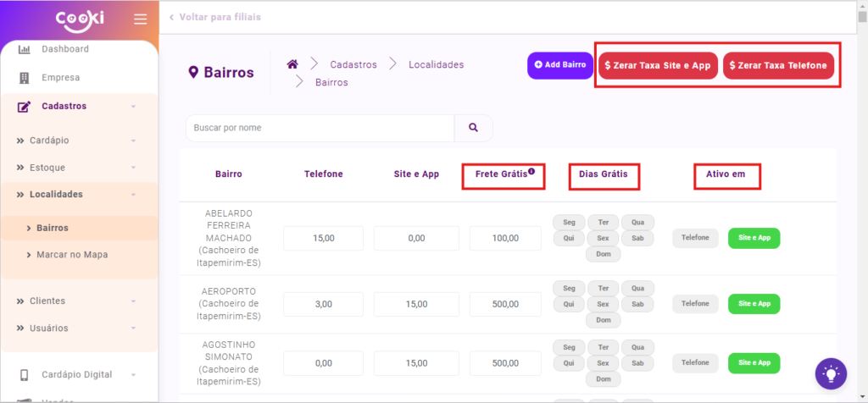Open Empresa from the sidebar
The width and height of the screenshot is (868, 403).
tap(60, 78)
